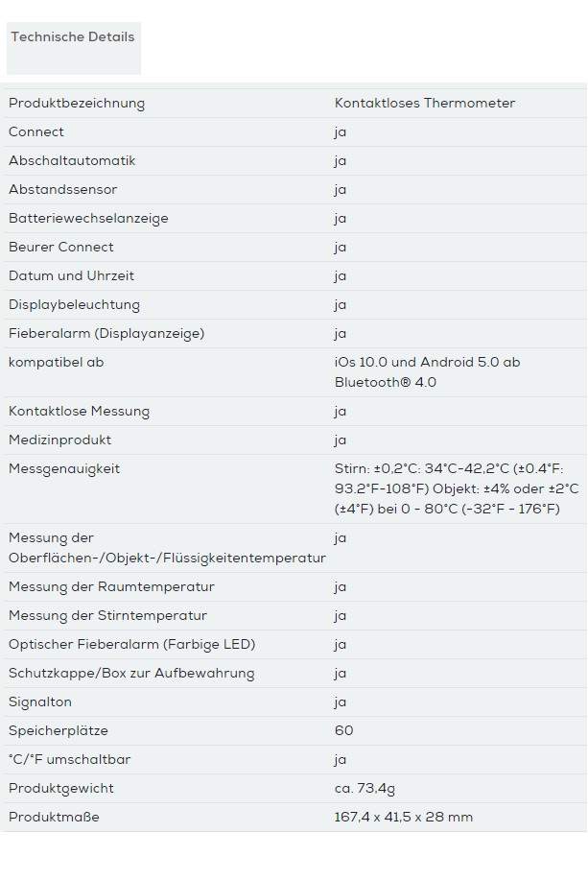588x880 pixels.
Task: Click the Datum und Uhrzeit label
Action: point(72,276)
